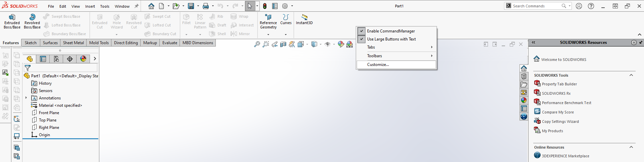Click the Extruded Boss/Base tool
Screen dimensions: 644x162
[12, 21]
